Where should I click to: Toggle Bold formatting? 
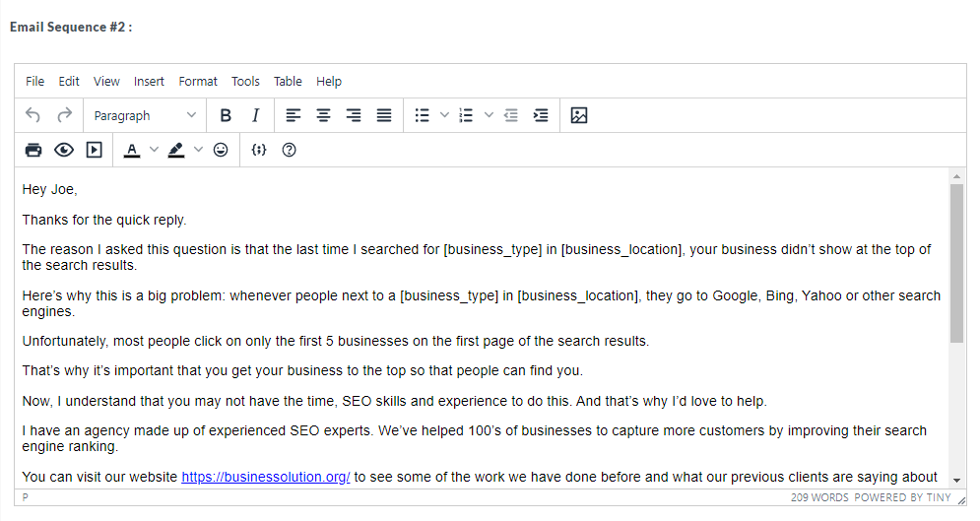[x=226, y=115]
